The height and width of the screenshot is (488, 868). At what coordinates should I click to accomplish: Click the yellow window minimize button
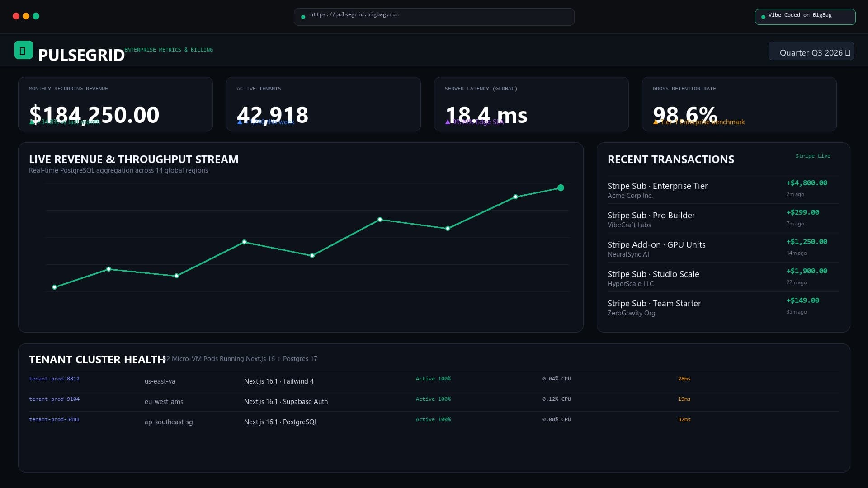pos(26,16)
